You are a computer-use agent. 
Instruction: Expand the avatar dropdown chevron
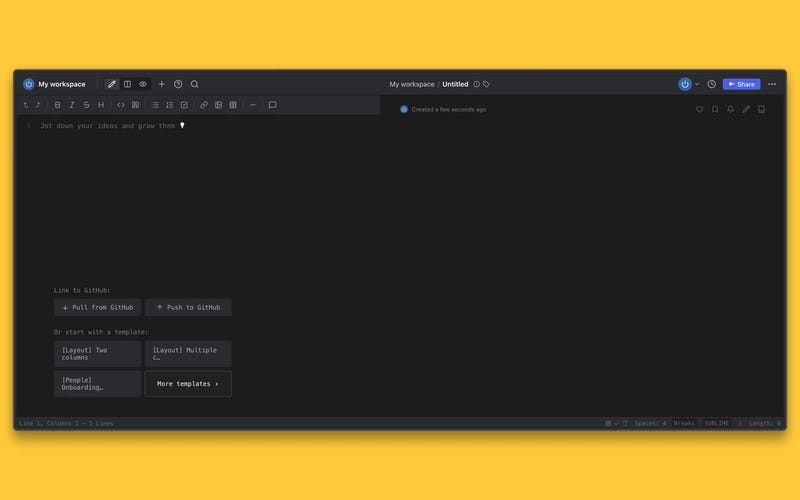697,84
